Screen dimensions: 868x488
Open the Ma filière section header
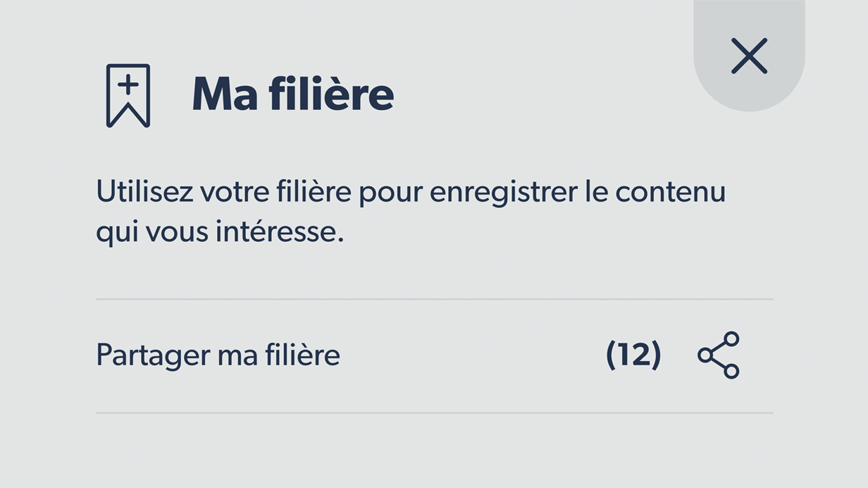click(294, 94)
